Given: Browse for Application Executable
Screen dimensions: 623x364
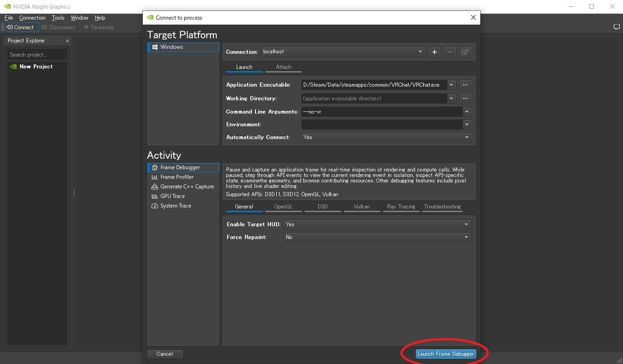Looking at the screenshot, I should click(465, 85).
